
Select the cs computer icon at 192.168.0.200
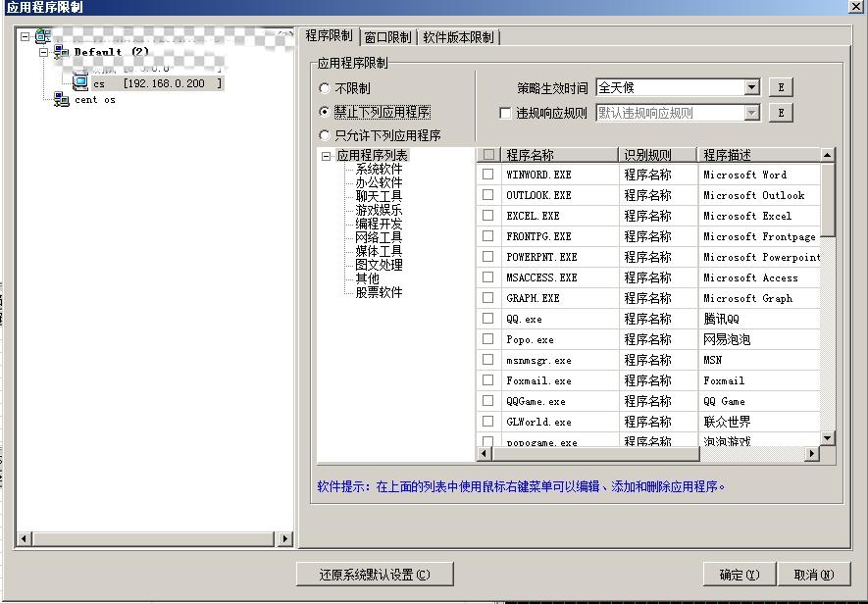pyautogui.click(x=80, y=83)
